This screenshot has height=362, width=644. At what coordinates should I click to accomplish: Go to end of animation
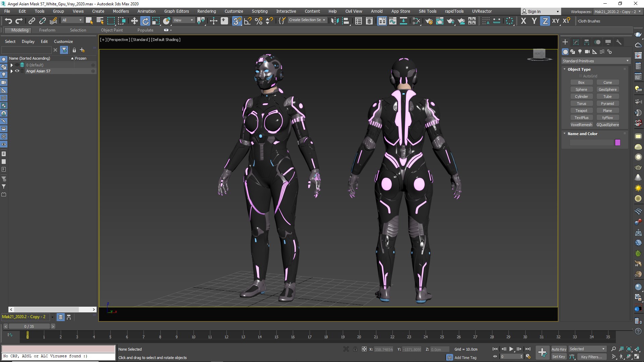point(528,349)
